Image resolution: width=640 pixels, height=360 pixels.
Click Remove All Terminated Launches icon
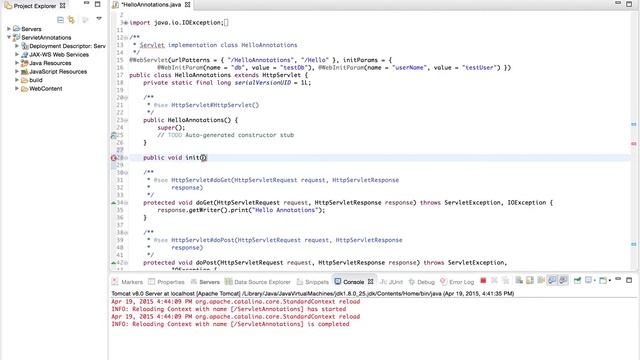click(x=505, y=280)
